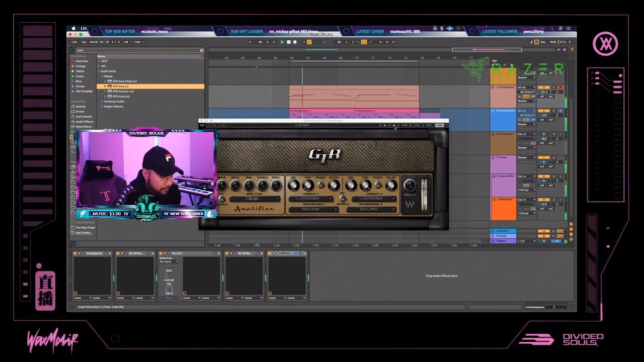644x362 pixels.
Task: Open the Audio Effects category in the browser
Action: point(84,121)
